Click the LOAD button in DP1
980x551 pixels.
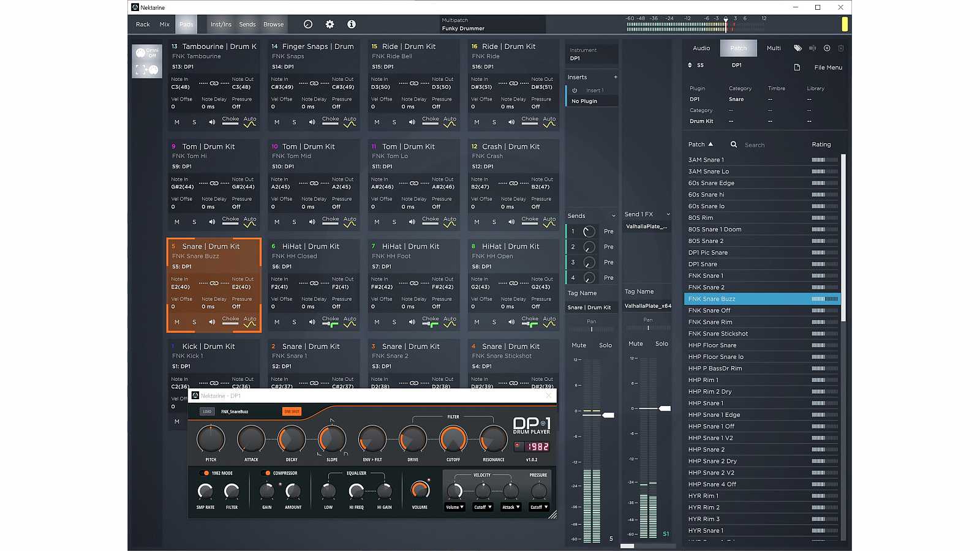[207, 411]
